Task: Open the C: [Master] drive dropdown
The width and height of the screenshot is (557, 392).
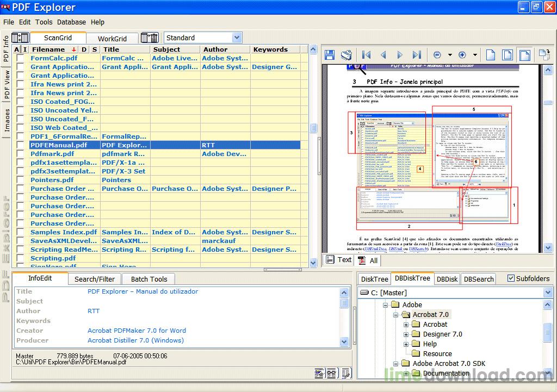Action: click(548, 293)
